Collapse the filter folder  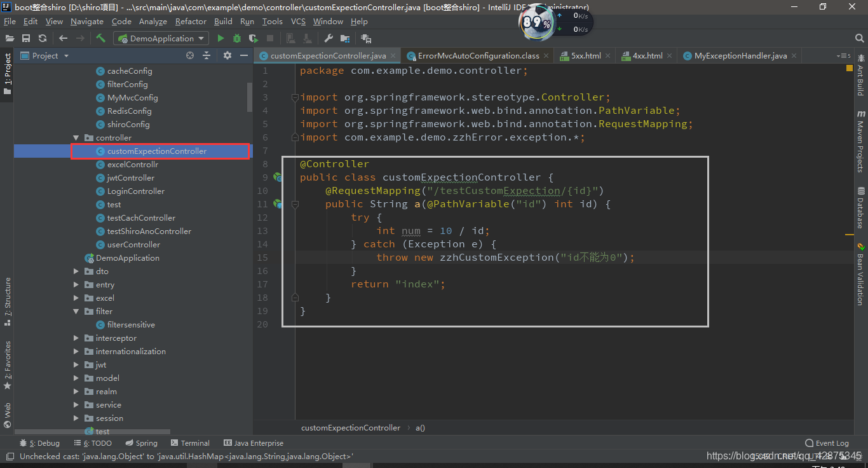pos(76,312)
